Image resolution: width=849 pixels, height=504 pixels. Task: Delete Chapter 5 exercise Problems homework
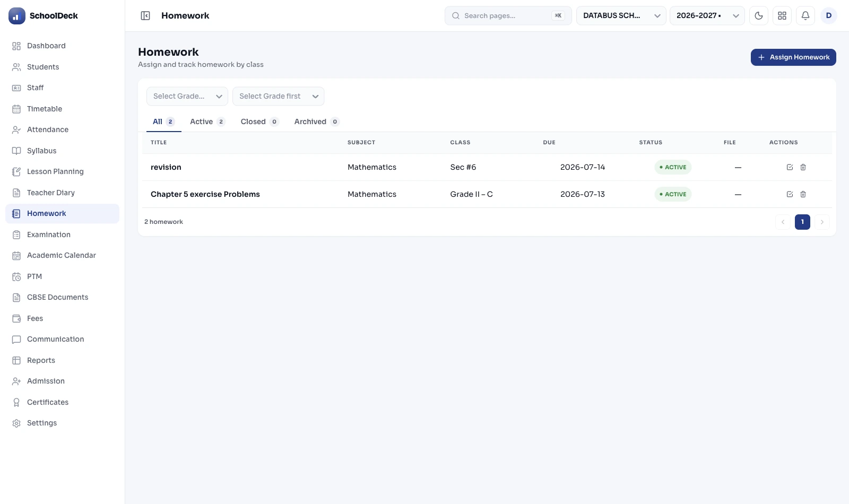tap(803, 194)
